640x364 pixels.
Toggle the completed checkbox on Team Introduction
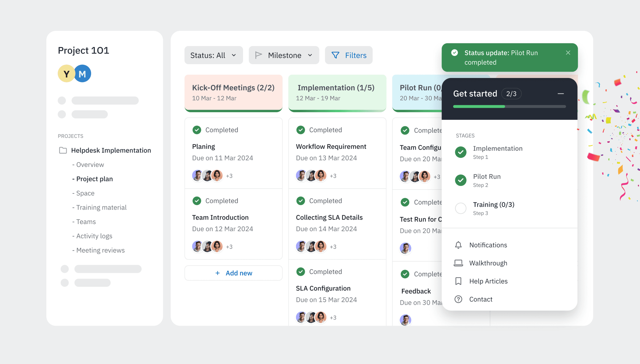pos(196,201)
